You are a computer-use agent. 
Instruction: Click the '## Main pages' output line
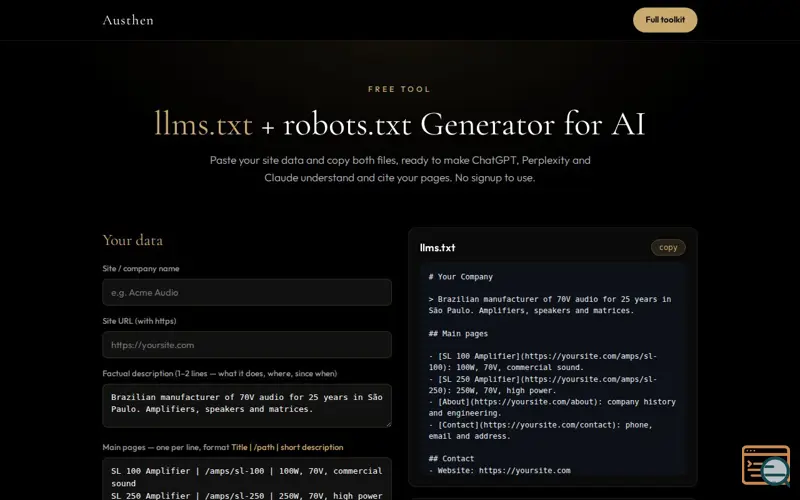pyautogui.click(x=458, y=334)
